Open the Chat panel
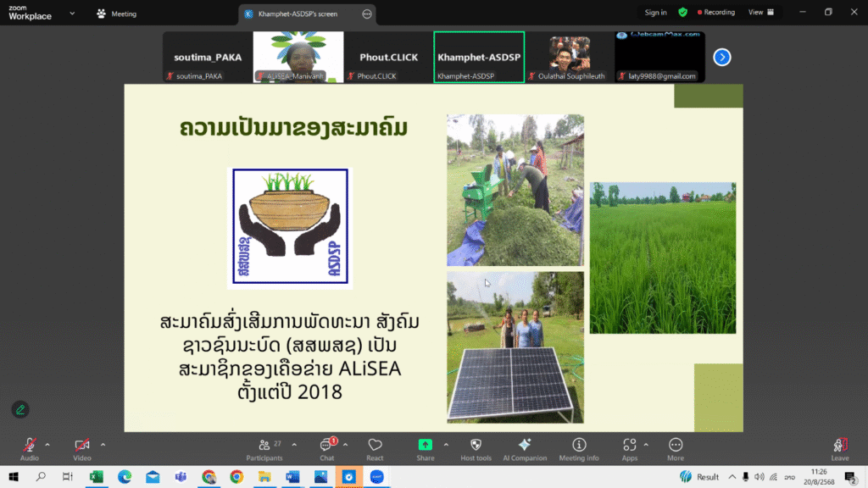The height and width of the screenshot is (488, 868). point(326,449)
